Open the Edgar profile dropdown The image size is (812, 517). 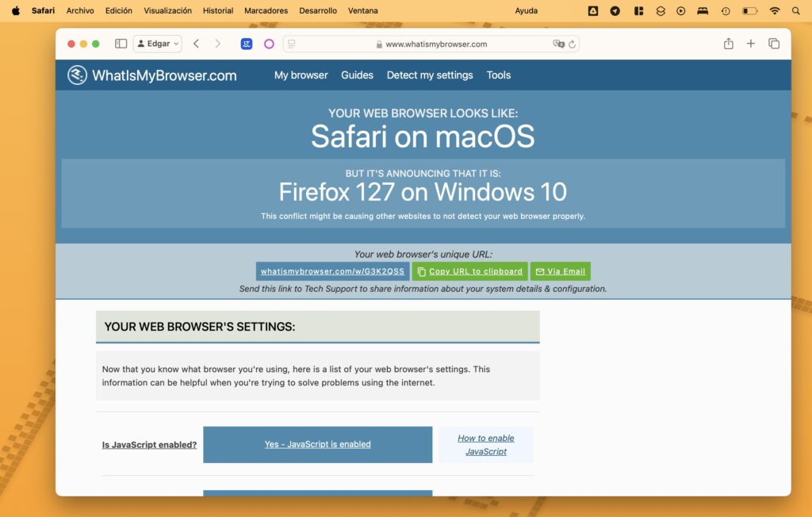(158, 44)
